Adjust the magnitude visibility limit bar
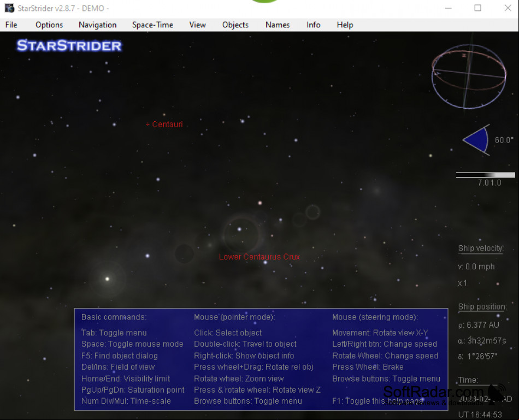The image size is (519, 420). tap(485, 175)
